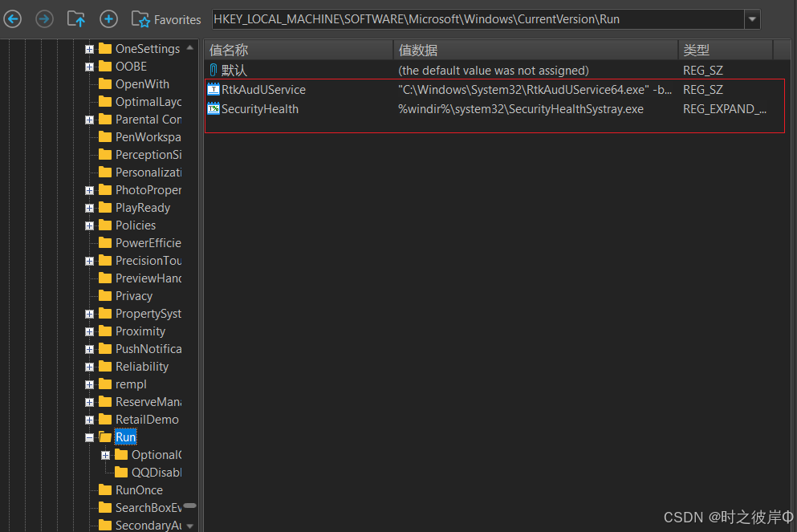
Task: Sort by the 值数据 column header
Action: pyautogui.click(x=535, y=50)
